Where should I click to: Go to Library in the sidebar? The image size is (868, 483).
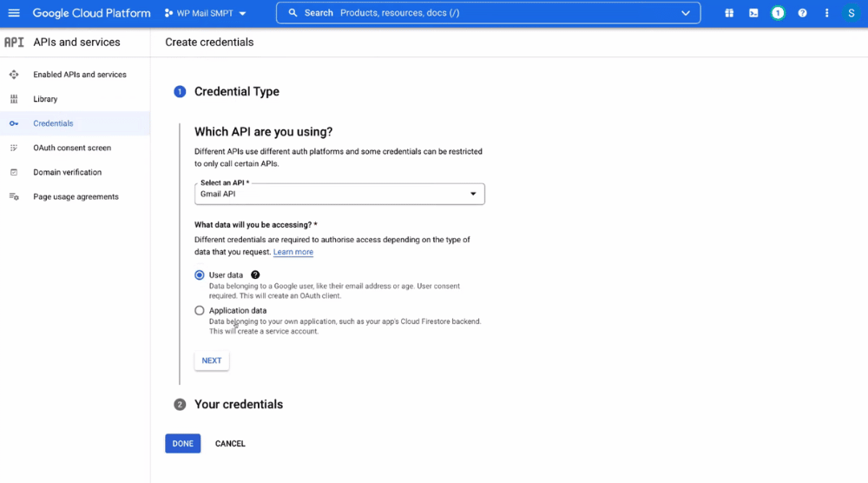coord(75,98)
